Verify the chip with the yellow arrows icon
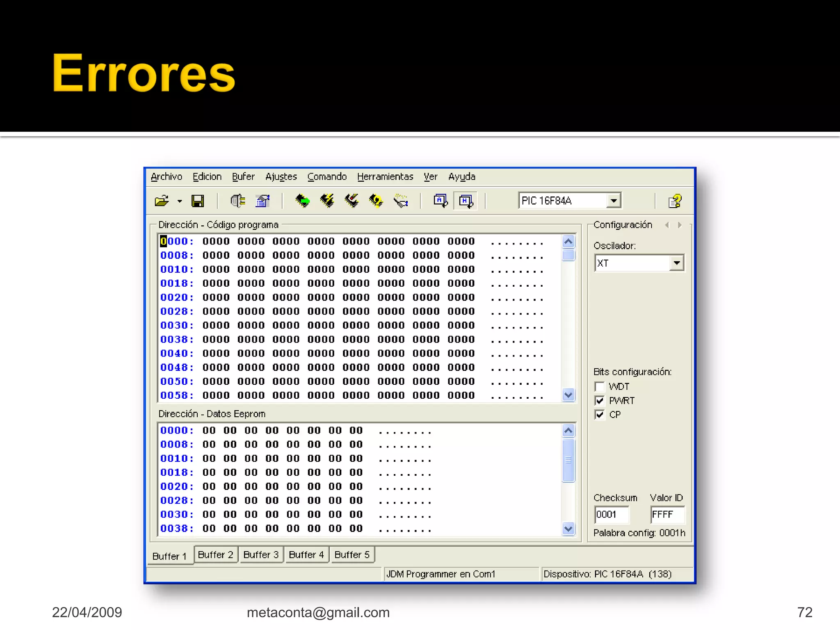The width and height of the screenshot is (840, 630). coord(376,201)
